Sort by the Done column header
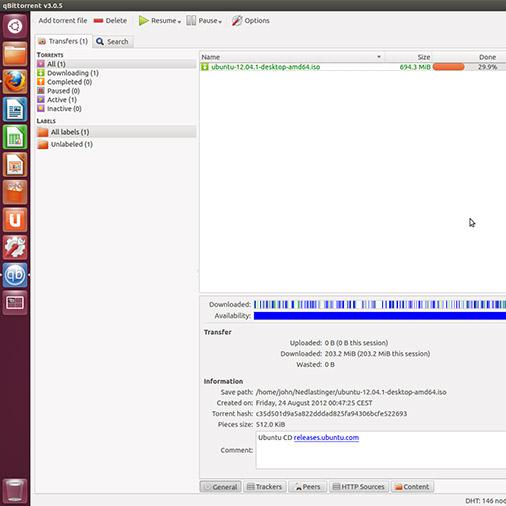 [x=469, y=57]
